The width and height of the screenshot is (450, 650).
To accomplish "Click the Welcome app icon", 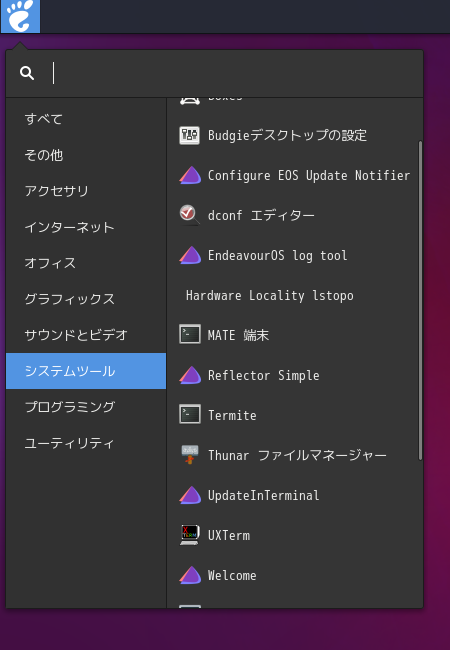I will 190,575.
